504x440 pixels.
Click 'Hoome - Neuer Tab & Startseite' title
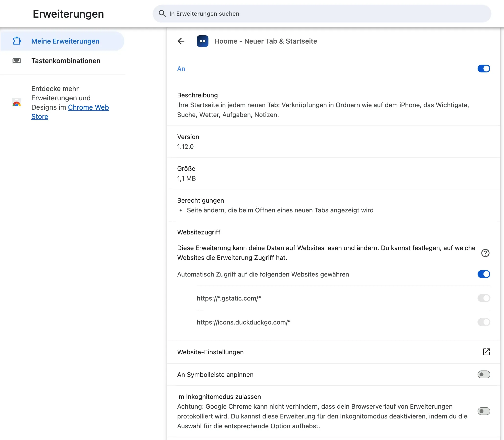coord(266,41)
